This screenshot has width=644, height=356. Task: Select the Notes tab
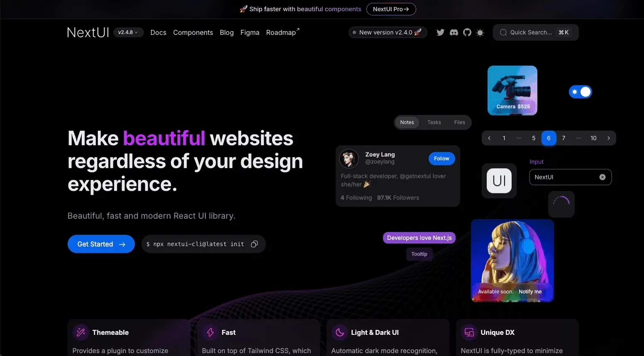[x=407, y=122]
